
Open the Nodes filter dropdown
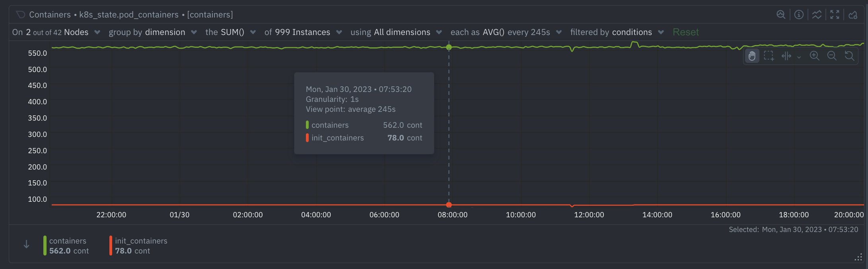[x=76, y=32]
